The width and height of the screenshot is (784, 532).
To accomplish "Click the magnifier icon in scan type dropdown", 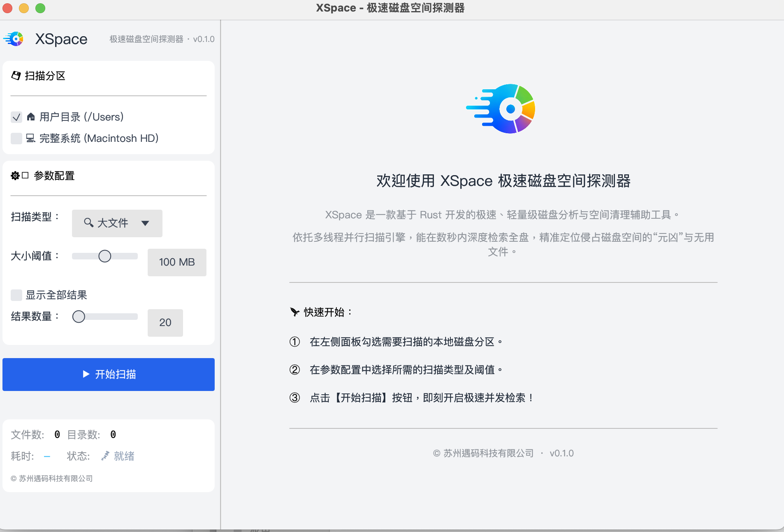I will (88, 222).
